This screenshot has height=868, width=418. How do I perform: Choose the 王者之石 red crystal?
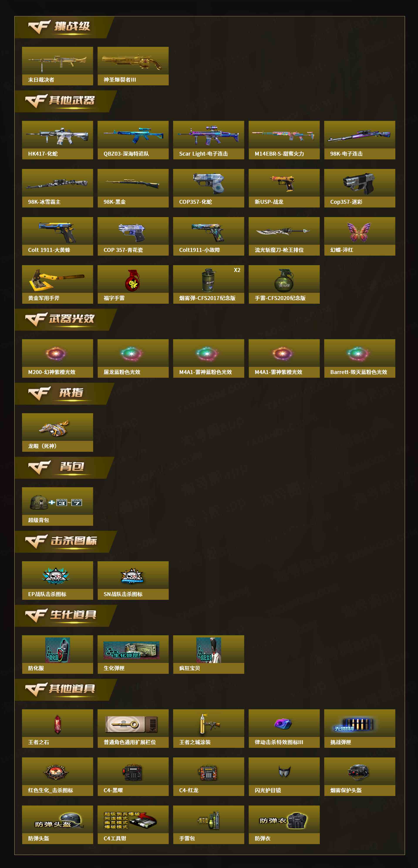[x=58, y=728]
